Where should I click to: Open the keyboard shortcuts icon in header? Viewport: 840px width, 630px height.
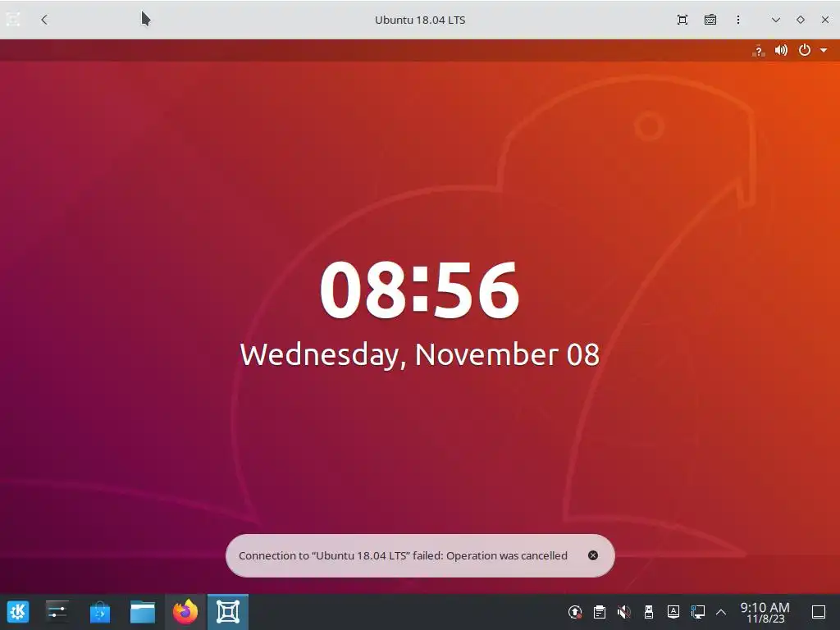[x=710, y=20]
